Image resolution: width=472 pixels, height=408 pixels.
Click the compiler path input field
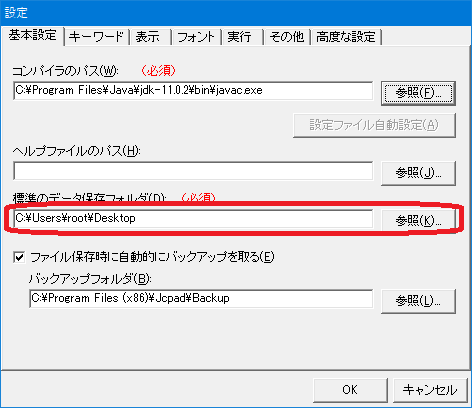click(x=193, y=91)
